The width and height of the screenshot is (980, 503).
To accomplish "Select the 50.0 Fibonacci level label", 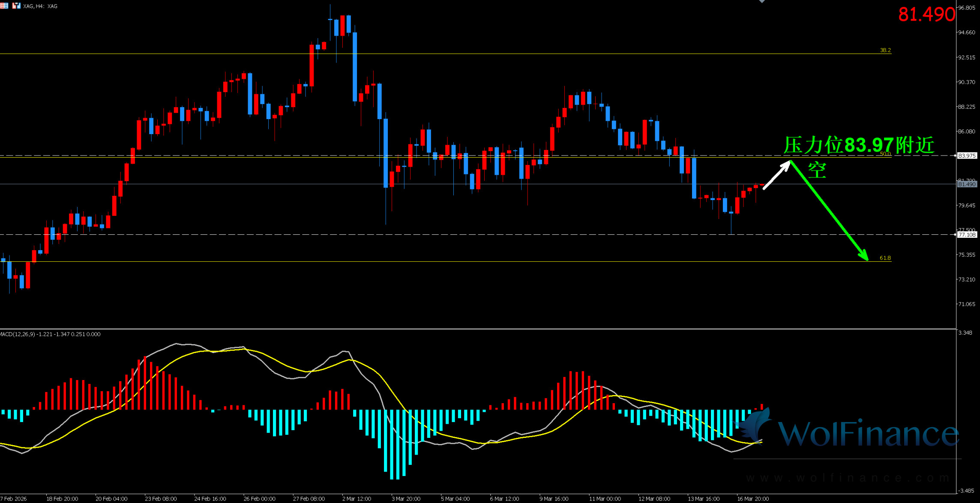I will tap(885, 153).
